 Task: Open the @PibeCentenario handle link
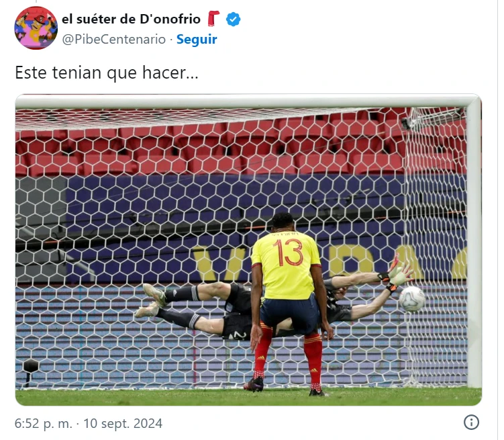(x=114, y=39)
